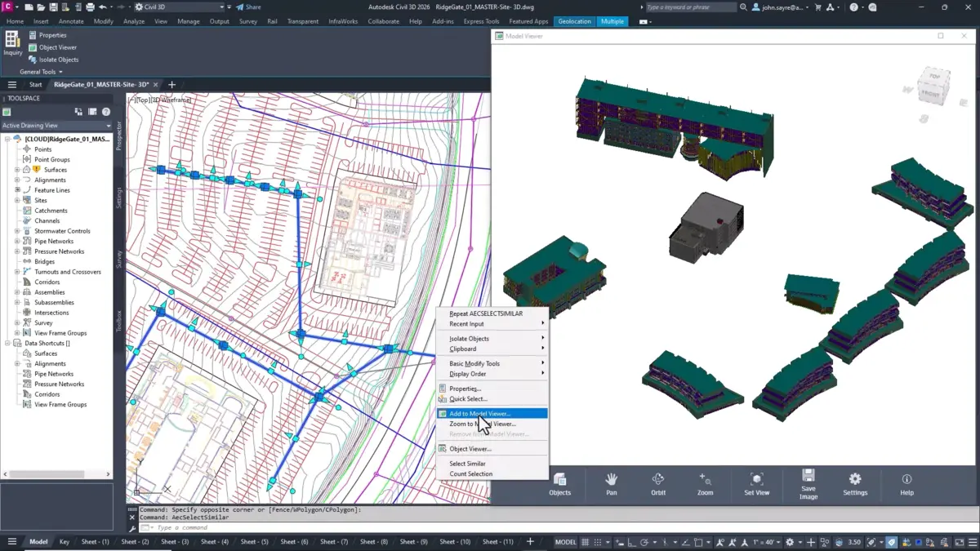The width and height of the screenshot is (980, 551).
Task: Select the Pan tool in Model Viewer
Action: (x=611, y=483)
